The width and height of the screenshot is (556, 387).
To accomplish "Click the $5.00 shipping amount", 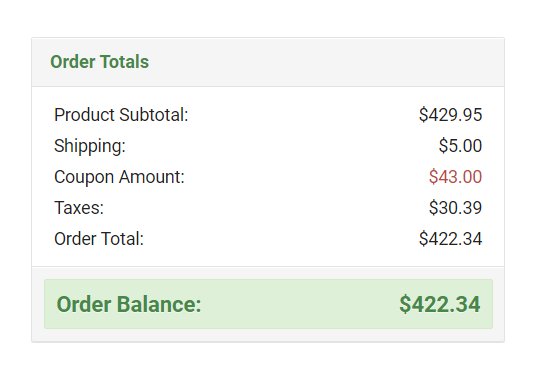I will coord(460,146).
